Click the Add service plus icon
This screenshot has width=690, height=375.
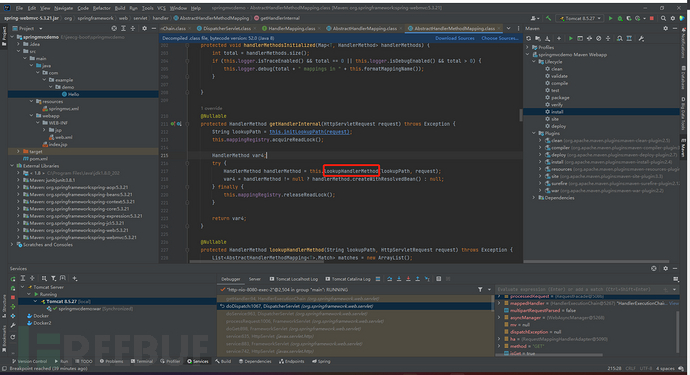tap(75, 279)
